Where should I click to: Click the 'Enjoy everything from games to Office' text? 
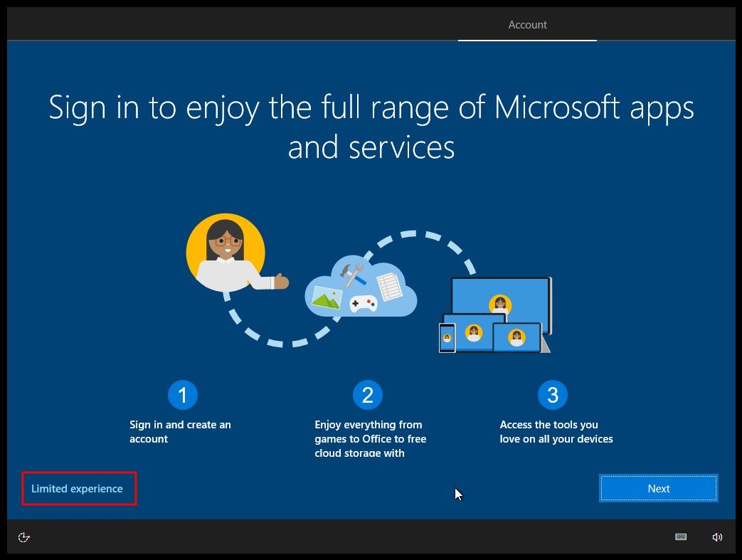pyautogui.click(x=371, y=439)
